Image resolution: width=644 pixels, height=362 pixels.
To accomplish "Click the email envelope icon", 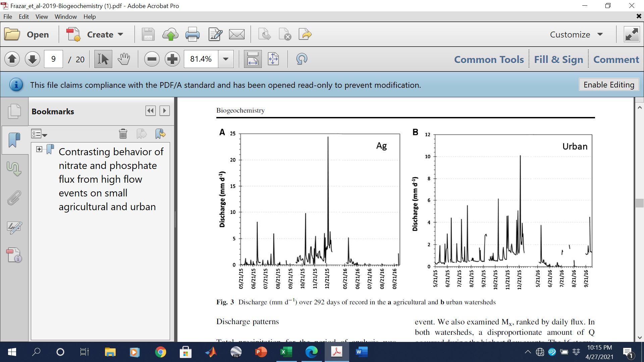I will (236, 35).
